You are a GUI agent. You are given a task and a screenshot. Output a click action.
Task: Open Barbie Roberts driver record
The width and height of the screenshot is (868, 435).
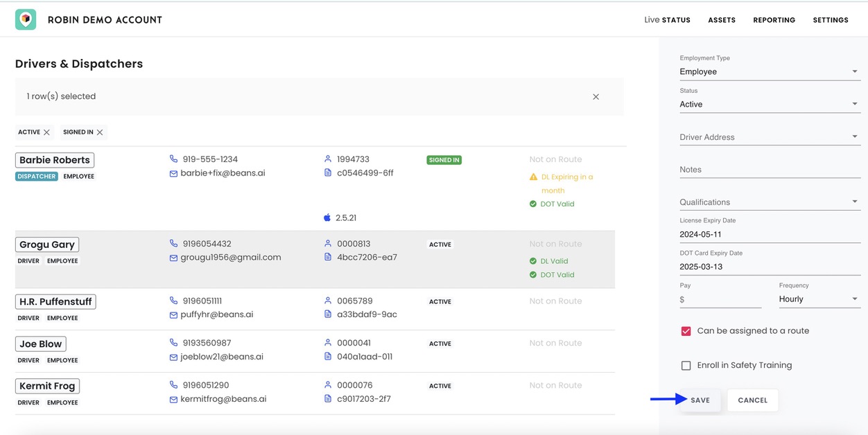coord(55,160)
